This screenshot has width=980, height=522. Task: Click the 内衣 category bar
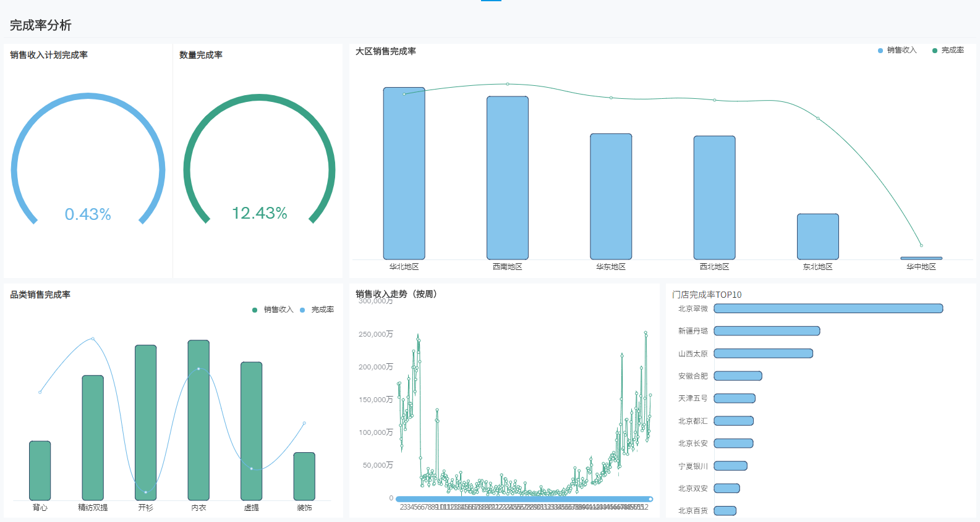198,420
